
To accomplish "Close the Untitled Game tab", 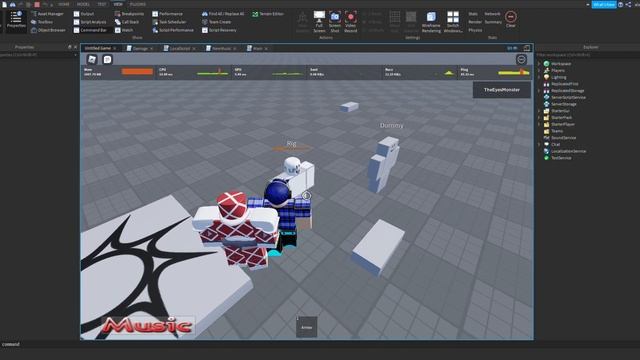I will (115, 49).
